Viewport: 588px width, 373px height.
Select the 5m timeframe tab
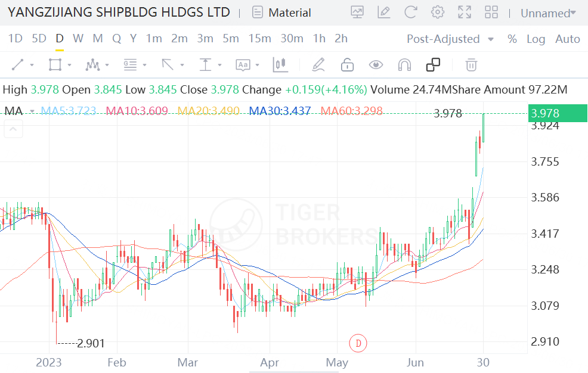click(x=231, y=38)
